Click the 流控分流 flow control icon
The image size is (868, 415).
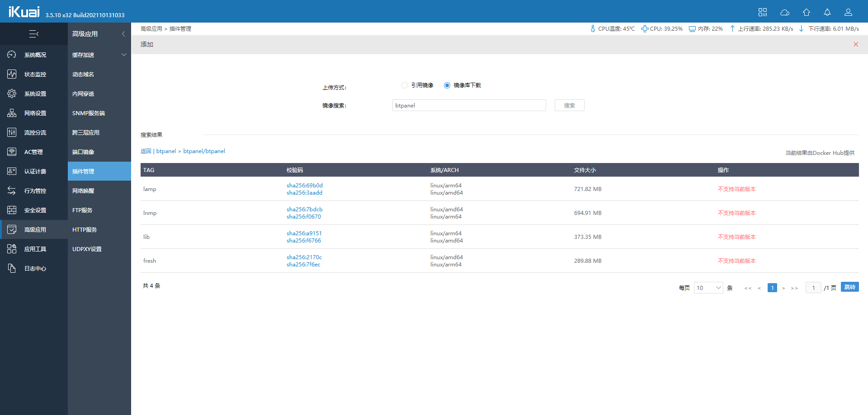(12, 132)
